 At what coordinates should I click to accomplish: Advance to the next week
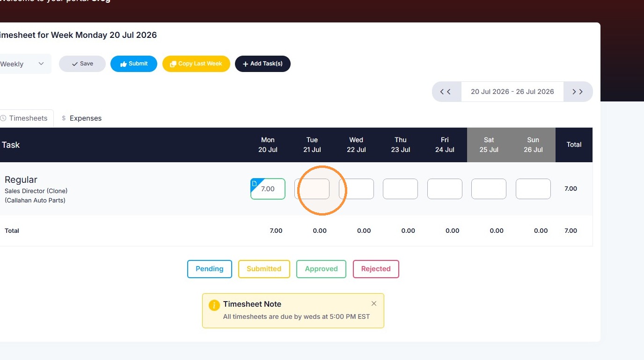tap(578, 92)
